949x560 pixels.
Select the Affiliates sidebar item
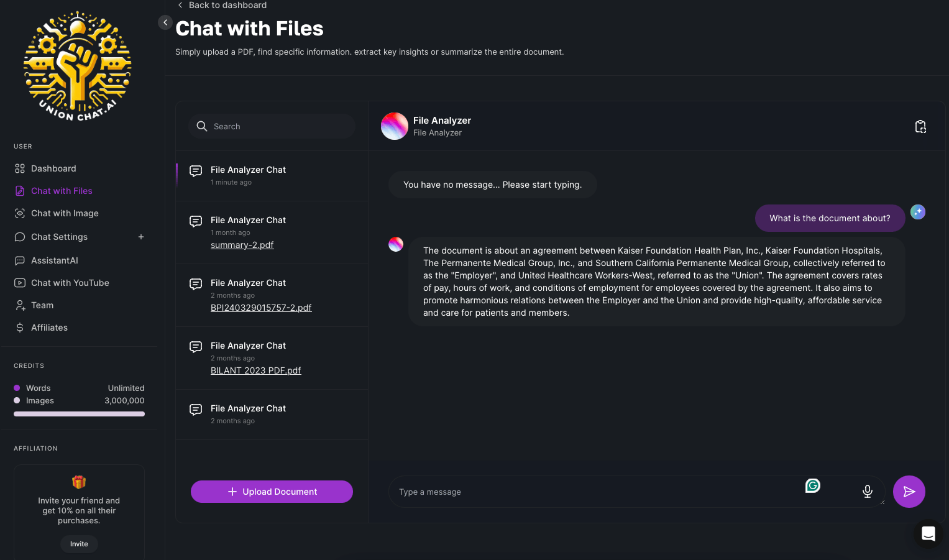click(x=49, y=328)
